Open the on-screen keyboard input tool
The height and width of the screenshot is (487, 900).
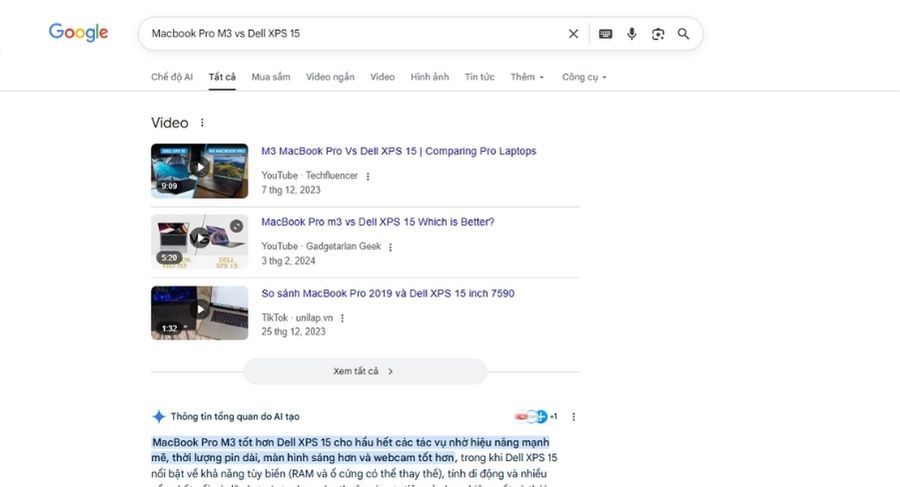pos(605,34)
